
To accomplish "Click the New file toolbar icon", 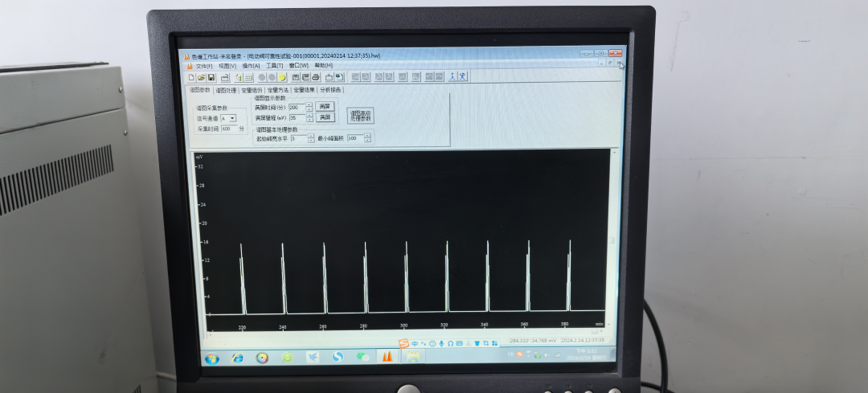I will coord(191,77).
